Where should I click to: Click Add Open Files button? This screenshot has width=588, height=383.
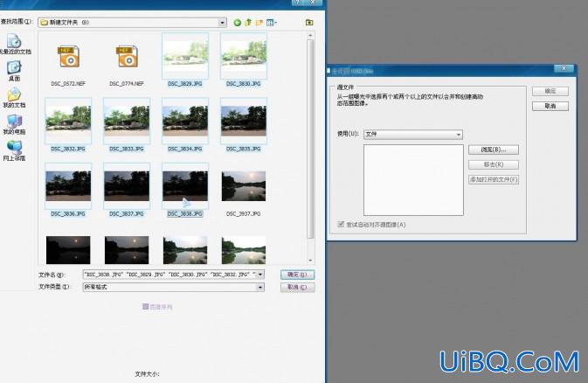[x=494, y=179]
